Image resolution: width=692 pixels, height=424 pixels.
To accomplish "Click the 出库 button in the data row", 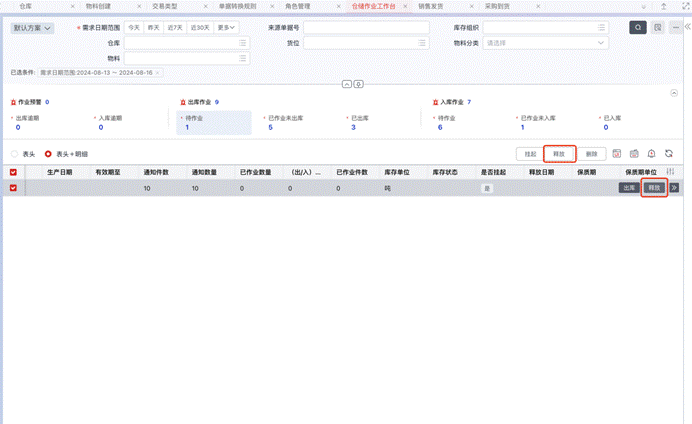I will coord(629,187).
